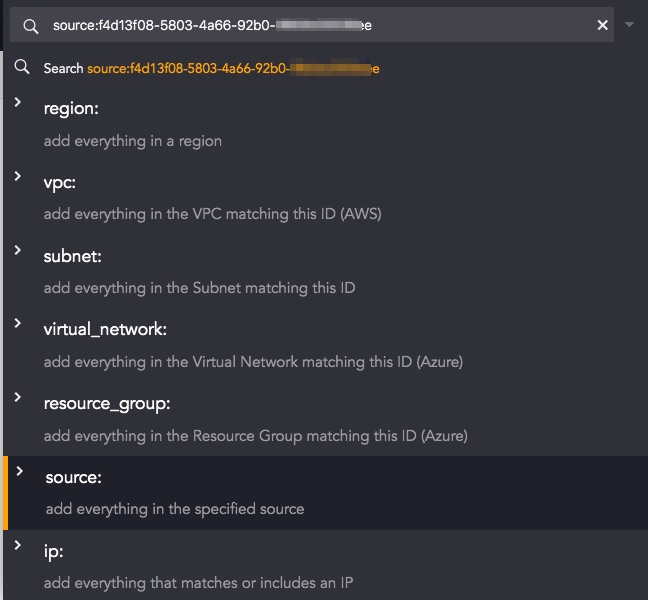Expand the subnet: chevron
The width and height of the screenshot is (648, 600).
[18, 250]
